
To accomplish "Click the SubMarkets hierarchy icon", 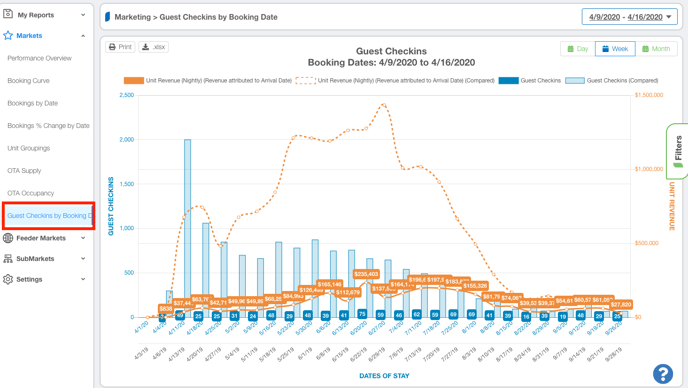I will [8, 259].
